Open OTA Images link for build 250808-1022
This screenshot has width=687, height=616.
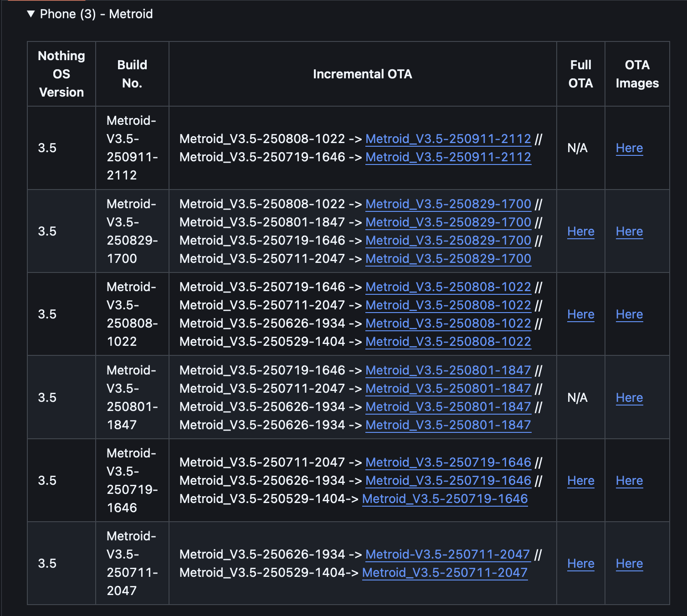[x=629, y=314]
